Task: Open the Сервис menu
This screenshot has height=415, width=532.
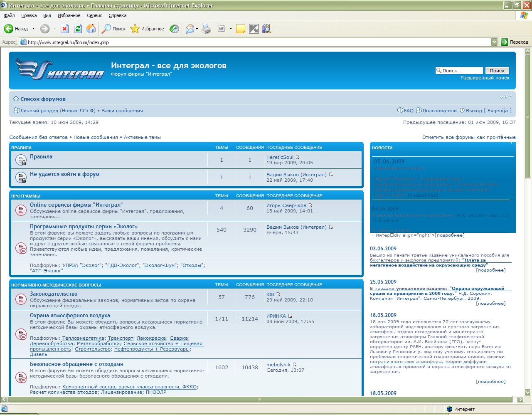Action: click(x=94, y=15)
